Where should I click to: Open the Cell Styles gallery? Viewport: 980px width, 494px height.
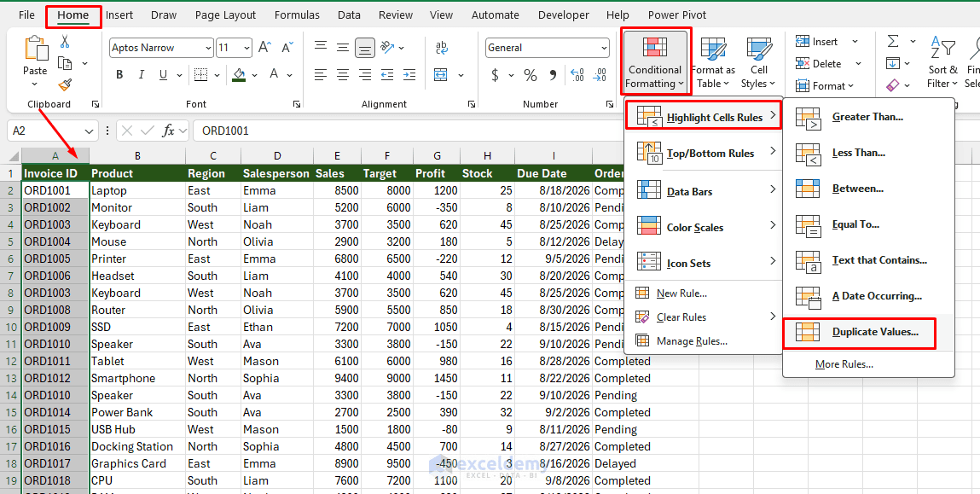point(759,63)
